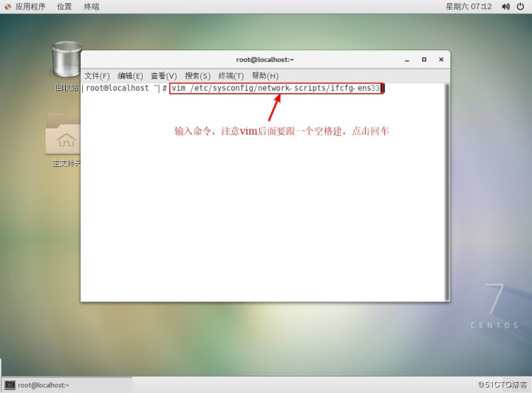
Task: Minimize the root@localhost terminal window
Action: 407,60
